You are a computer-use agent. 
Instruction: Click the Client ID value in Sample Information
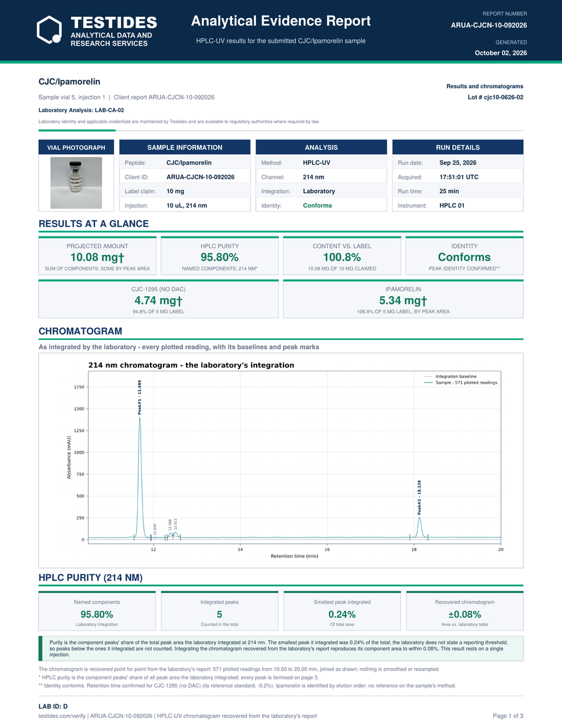[x=200, y=177]
